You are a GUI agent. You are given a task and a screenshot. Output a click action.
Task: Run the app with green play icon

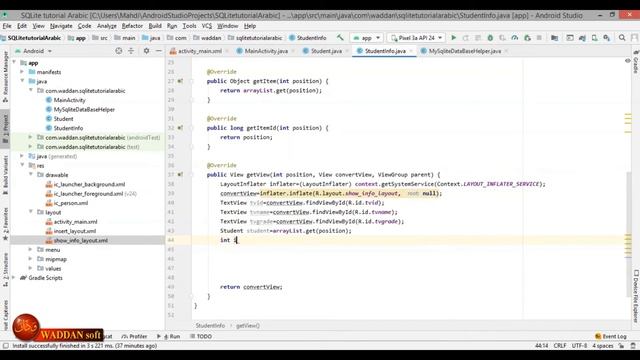[x=453, y=38]
